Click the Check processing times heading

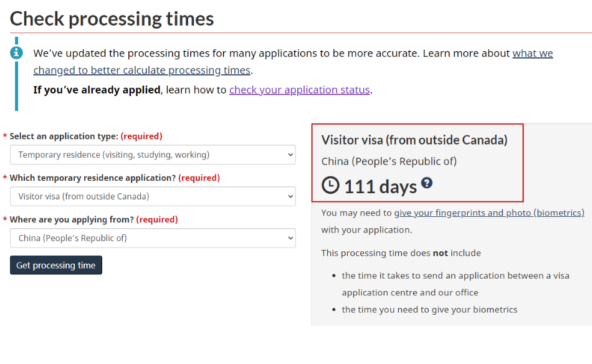coord(112,19)
